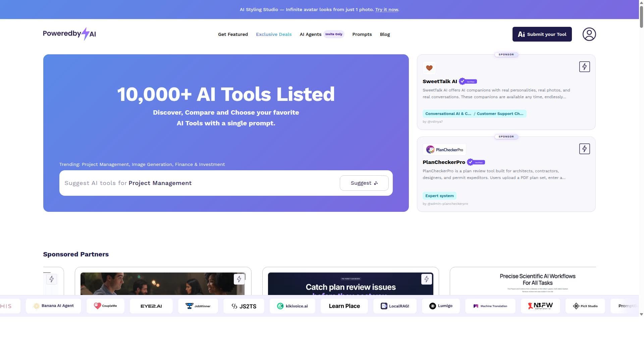Image resolution: width=644 pixels, height=362 pixels.
Task: Open the user account profile icon
Action: (x=589, y=34)
